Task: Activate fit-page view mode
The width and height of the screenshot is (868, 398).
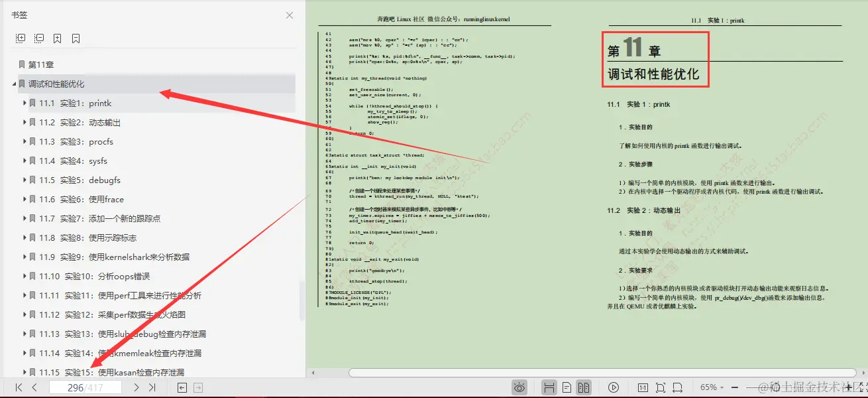Action: tap(661, 387)
